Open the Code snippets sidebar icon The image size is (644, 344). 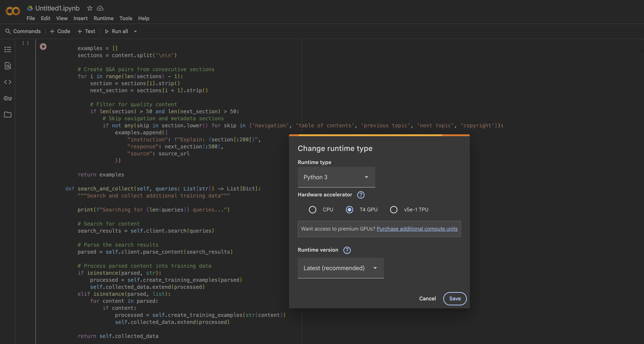8,82
